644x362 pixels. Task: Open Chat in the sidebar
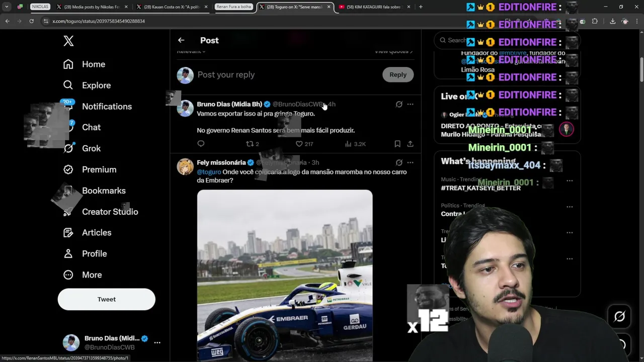click(82, 128)
